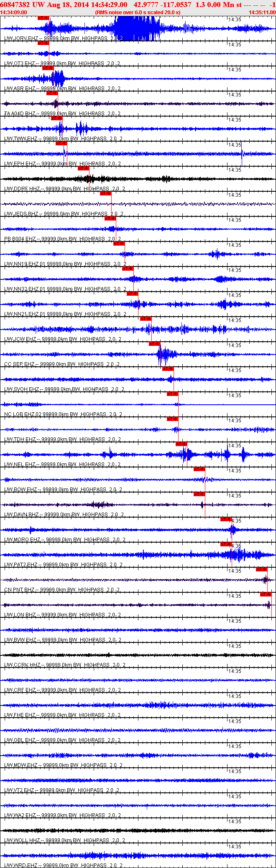Select the UW.NN21.EHZ station label
The width and height of the screenshot is (276, 868).
[65, 314]
